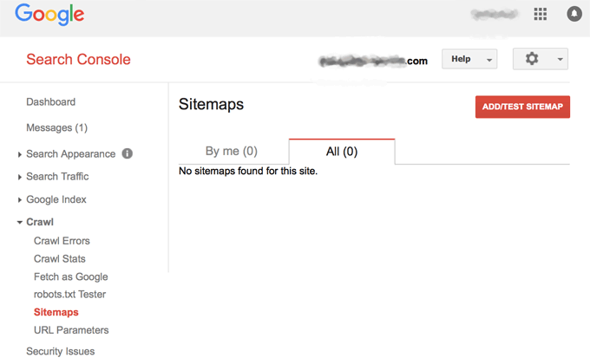
Task: Open URL Parameters under Crawl
Action: click(71, 330)
